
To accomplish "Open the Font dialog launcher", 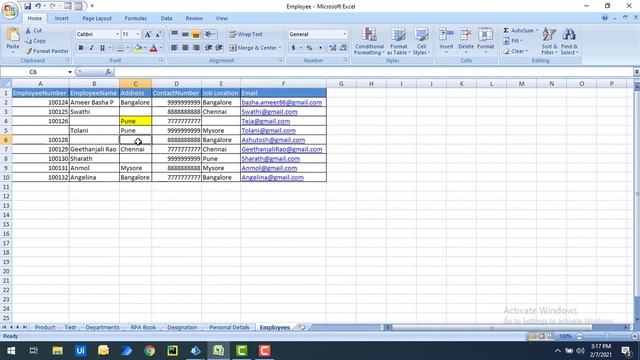I will 161,60.
